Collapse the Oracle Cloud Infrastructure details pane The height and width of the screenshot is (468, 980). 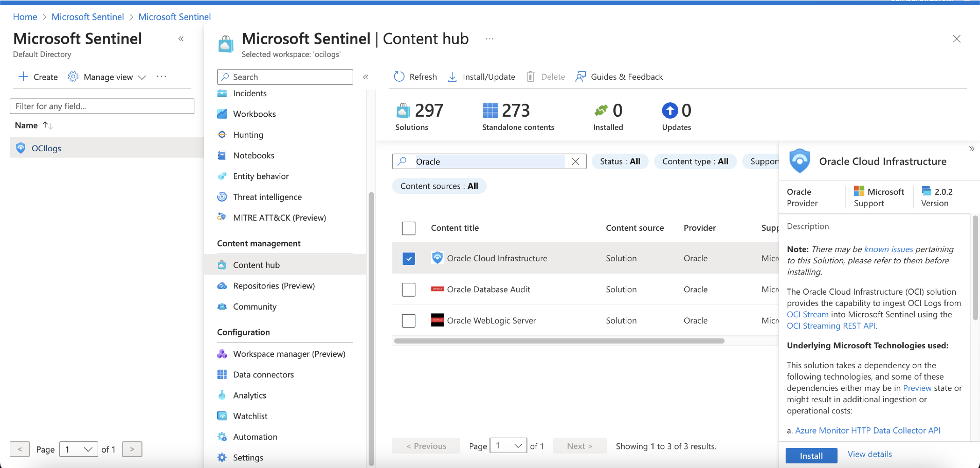(x=972, y=149)
